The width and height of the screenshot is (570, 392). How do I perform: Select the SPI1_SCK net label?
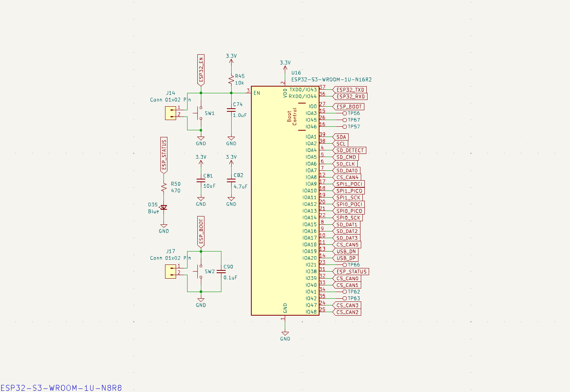[x=348, y=198]
